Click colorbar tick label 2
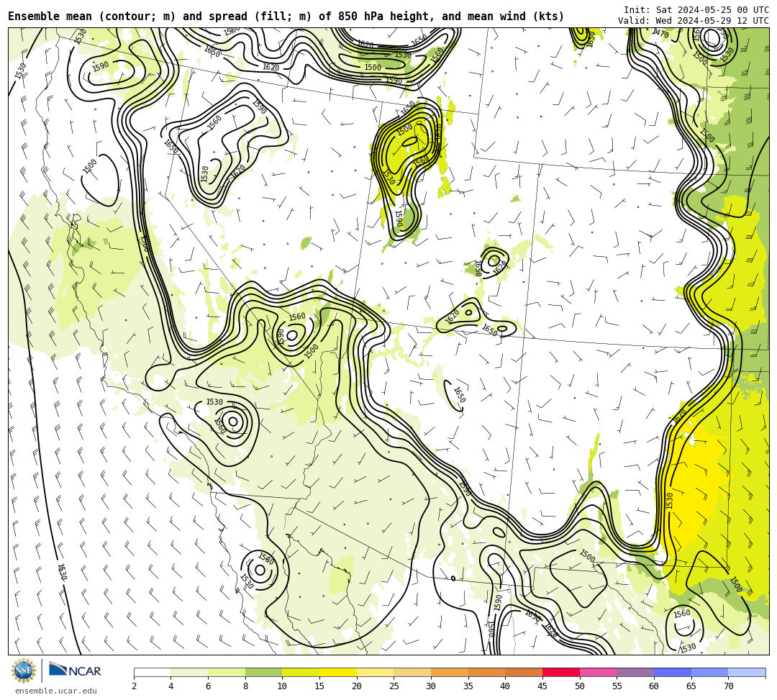 tap(134, 686)
